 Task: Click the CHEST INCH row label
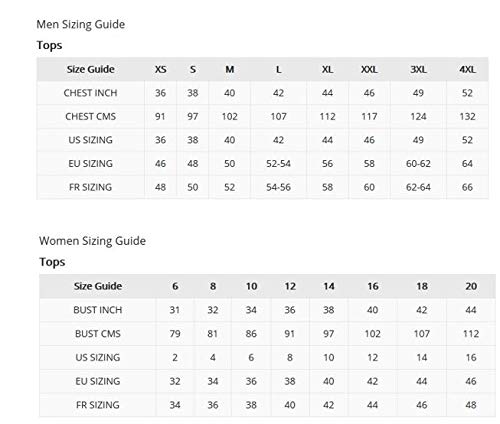90,93
